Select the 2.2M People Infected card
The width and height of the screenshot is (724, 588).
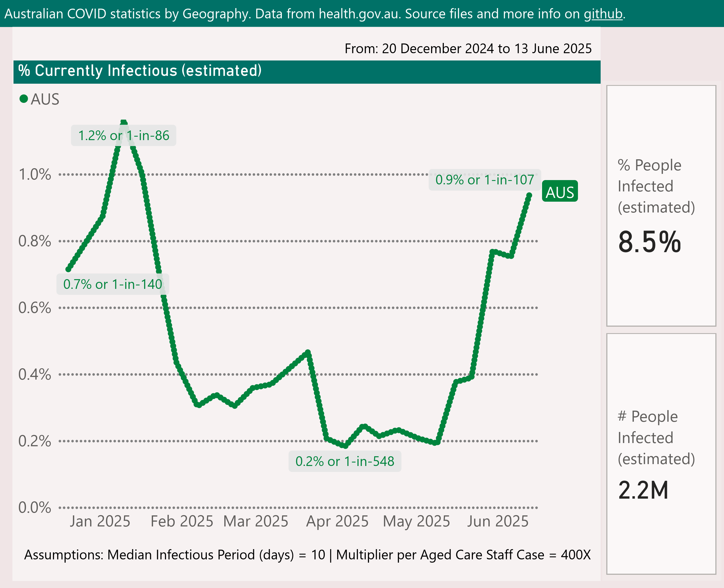(661, 454)
